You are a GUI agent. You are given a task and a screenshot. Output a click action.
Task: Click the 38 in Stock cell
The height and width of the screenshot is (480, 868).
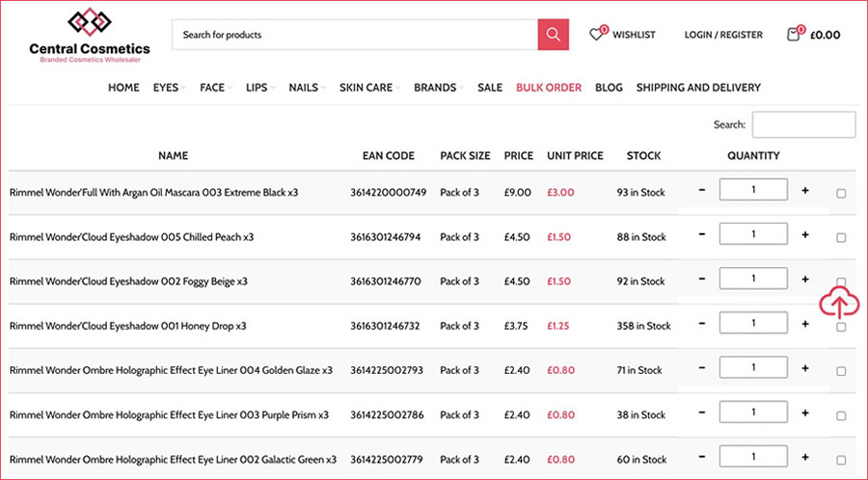pos(641,414)
